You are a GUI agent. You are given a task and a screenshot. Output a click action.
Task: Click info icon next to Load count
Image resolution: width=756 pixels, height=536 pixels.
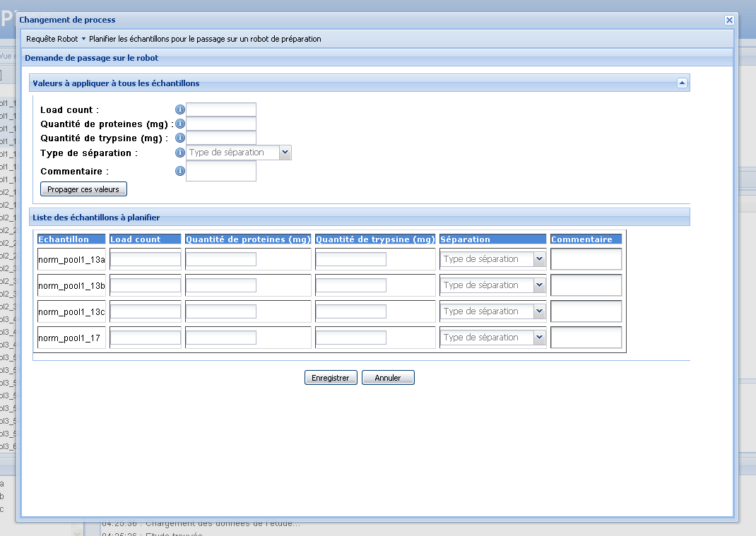tap(179, 109)
